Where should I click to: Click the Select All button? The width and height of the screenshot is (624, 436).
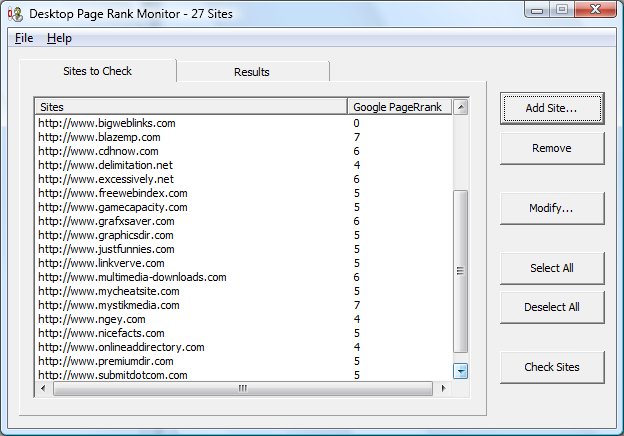coord(552,268)
